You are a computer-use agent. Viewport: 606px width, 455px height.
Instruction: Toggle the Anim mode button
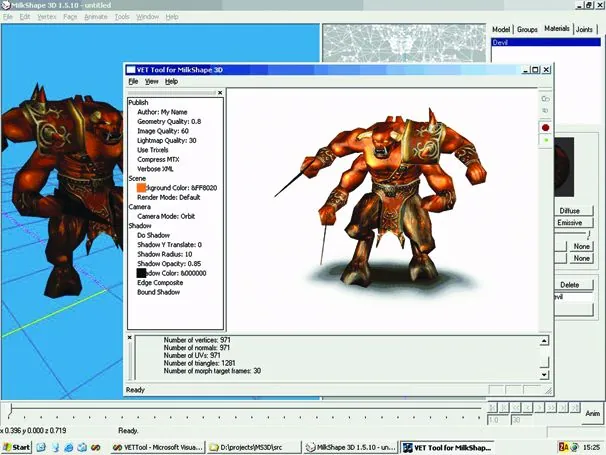pyautogui.click(x=592, y=414)
